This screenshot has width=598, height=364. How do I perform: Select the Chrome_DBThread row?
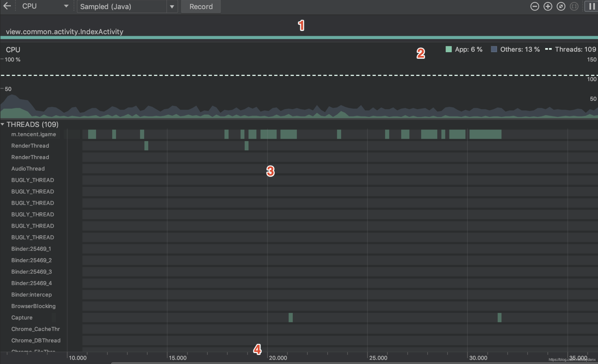coord(36,340)
